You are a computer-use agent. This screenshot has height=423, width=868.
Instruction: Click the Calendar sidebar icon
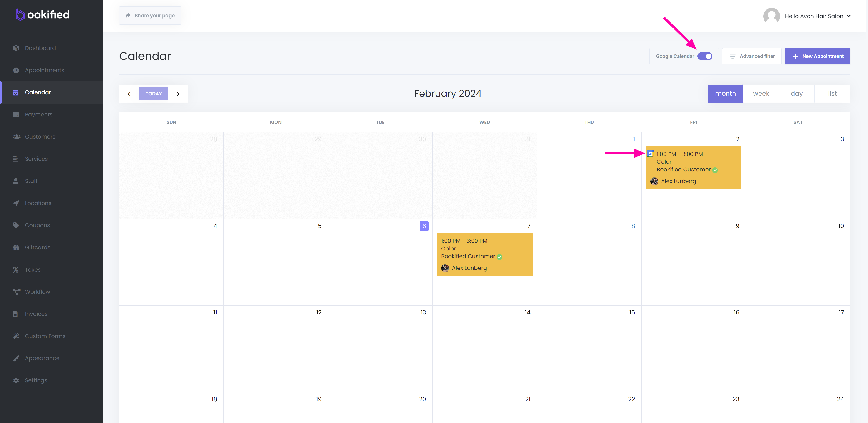pos(16,92)
